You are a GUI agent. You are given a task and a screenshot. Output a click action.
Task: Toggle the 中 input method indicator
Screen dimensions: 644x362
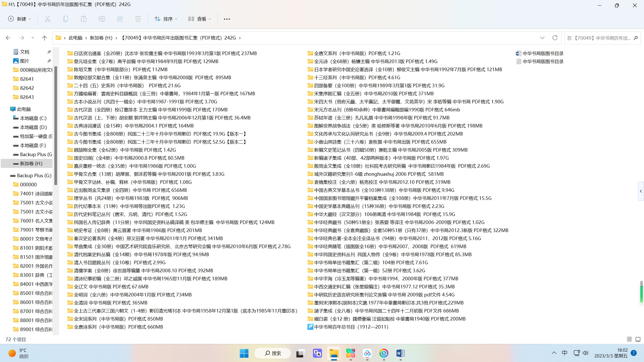click(x=565, y=353)
